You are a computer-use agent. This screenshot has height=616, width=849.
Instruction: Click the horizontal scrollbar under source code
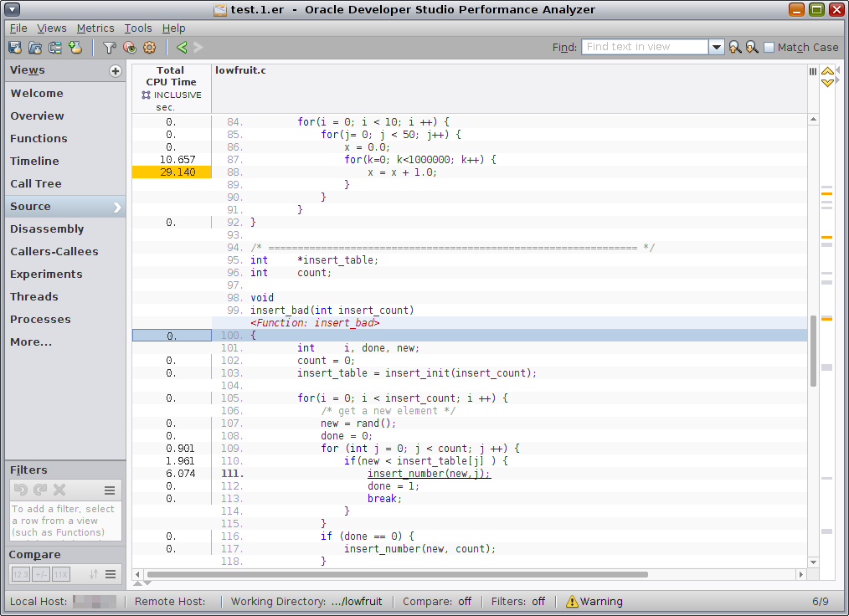[x=398, y=575]
